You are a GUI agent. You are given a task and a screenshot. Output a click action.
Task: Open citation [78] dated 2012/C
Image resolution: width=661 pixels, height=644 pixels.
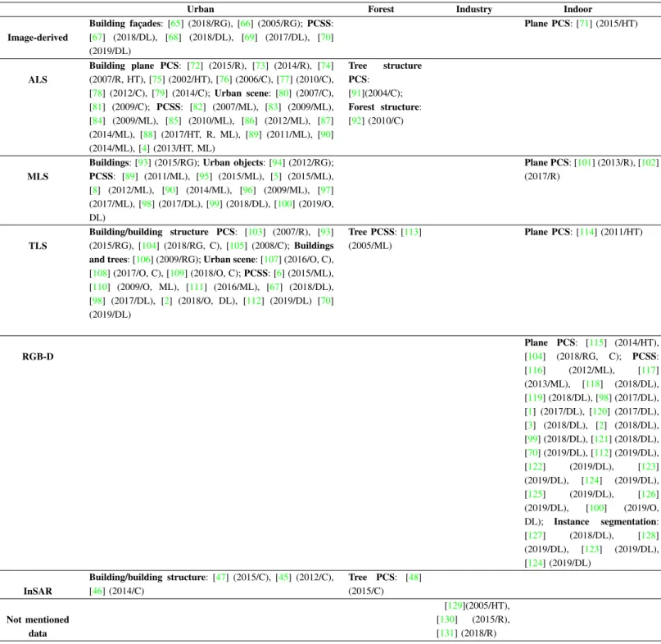tap(97, 93)
